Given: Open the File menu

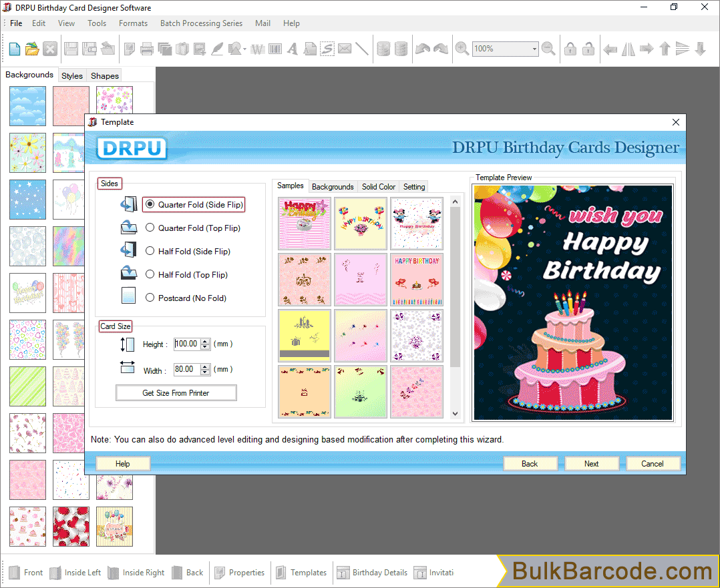Looking at the screenshot, I should coord(16,23).
